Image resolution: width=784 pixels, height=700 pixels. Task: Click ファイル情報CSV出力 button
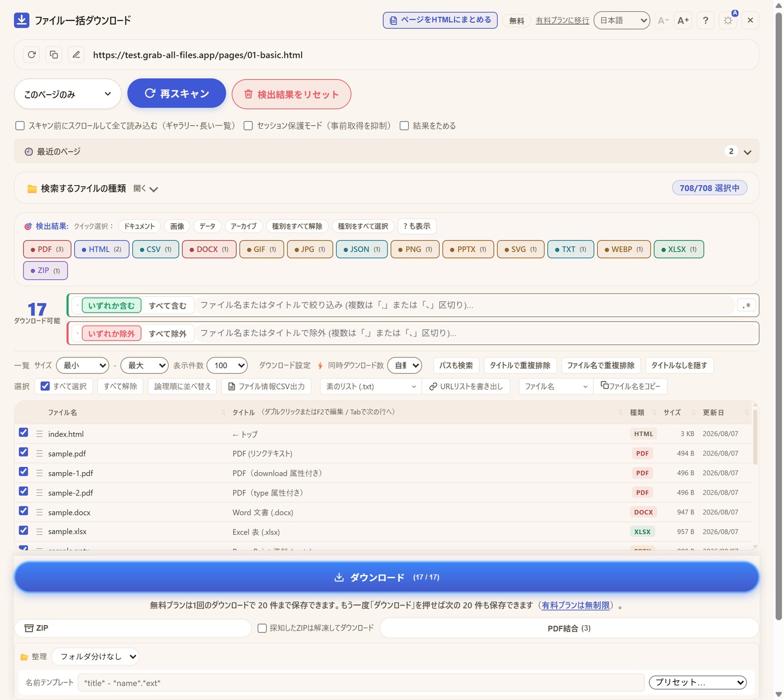(267, 386)
